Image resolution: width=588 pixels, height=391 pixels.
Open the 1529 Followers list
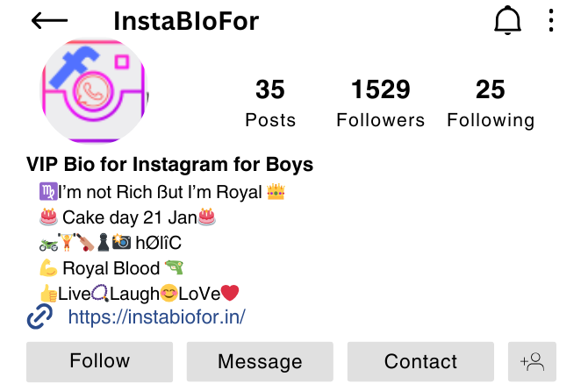point(380,103)
